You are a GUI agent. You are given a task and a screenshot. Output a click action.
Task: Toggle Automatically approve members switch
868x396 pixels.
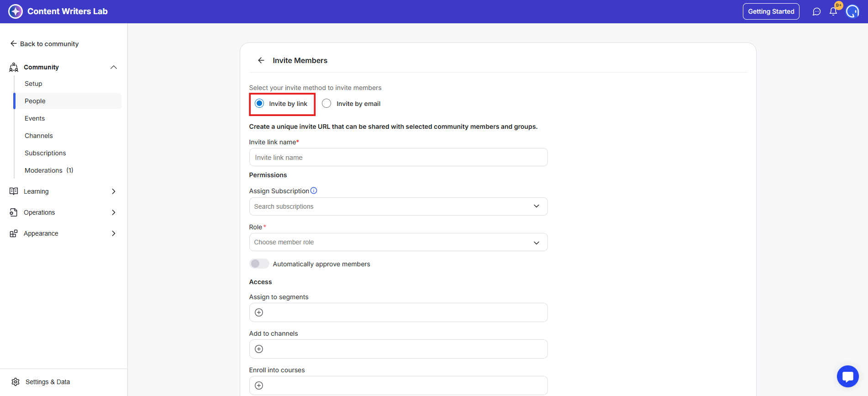(x=259, y=264)
